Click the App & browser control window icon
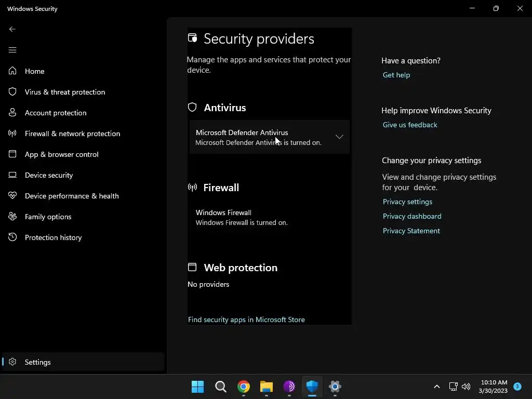The image size is (532, 399). coord(12,154)
